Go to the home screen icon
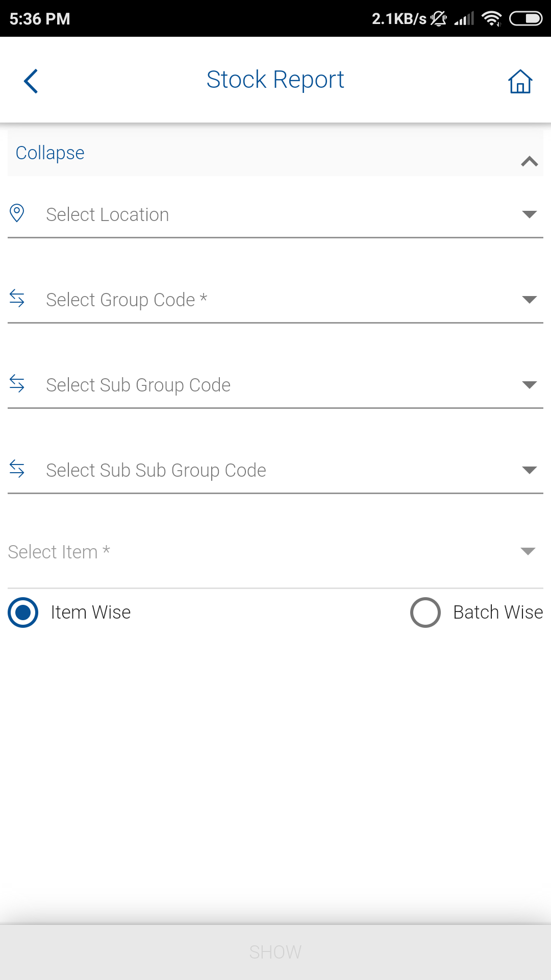This screenshot has width=551, height=980. (520, 81)
